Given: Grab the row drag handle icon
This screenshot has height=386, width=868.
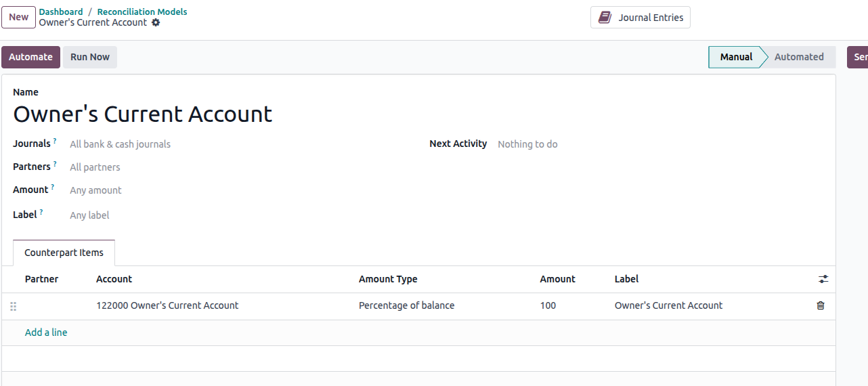Looking at the screenshot, I should (x=13, y=306).
